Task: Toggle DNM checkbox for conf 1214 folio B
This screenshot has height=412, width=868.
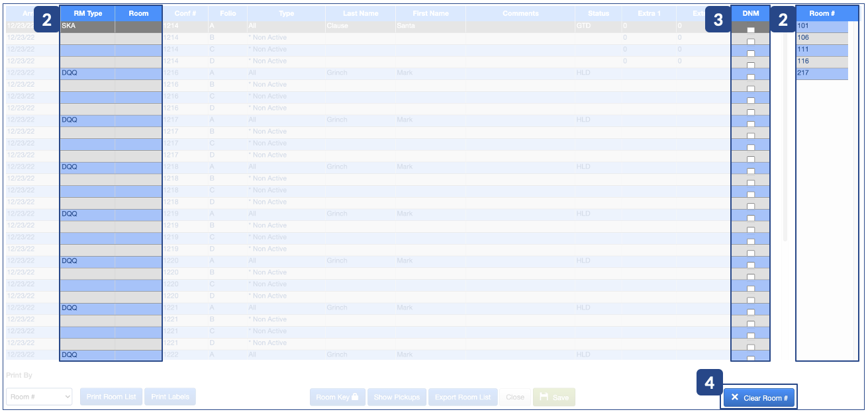Action: click(750, 42)
